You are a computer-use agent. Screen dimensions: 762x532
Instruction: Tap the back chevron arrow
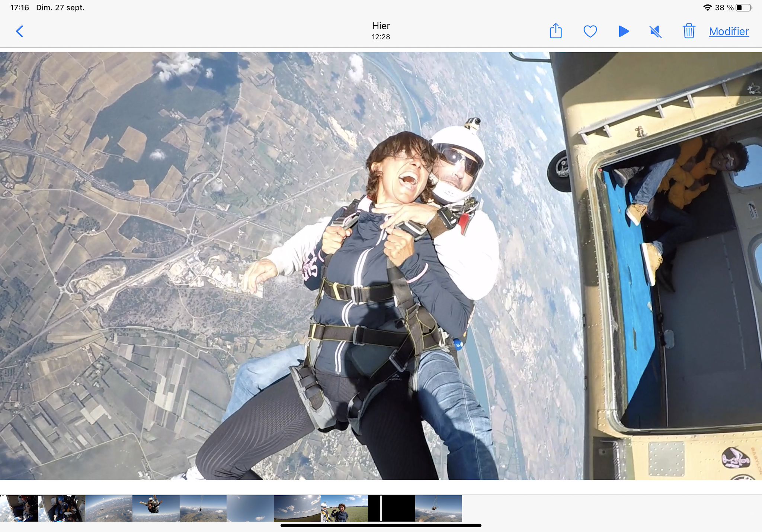[20, 31]
